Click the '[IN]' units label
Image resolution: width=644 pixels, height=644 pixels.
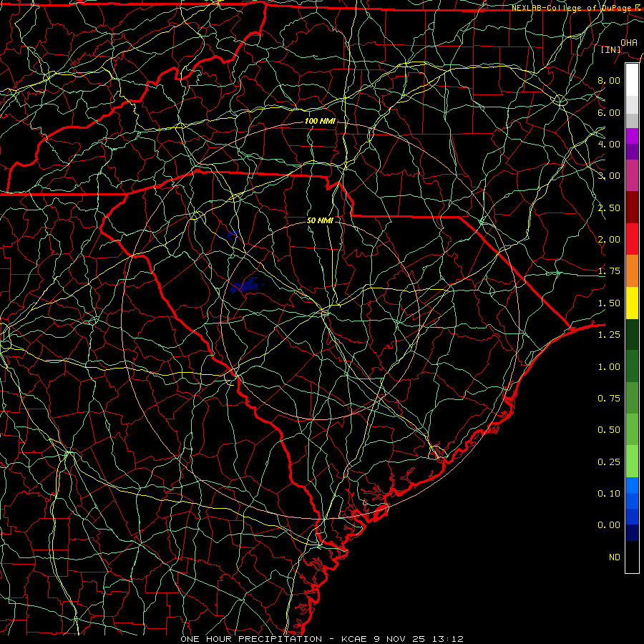click(x=611, y=50)
